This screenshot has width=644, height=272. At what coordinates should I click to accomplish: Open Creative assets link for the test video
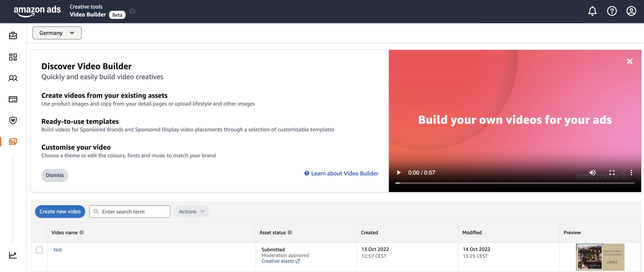(x=278, y=261)
